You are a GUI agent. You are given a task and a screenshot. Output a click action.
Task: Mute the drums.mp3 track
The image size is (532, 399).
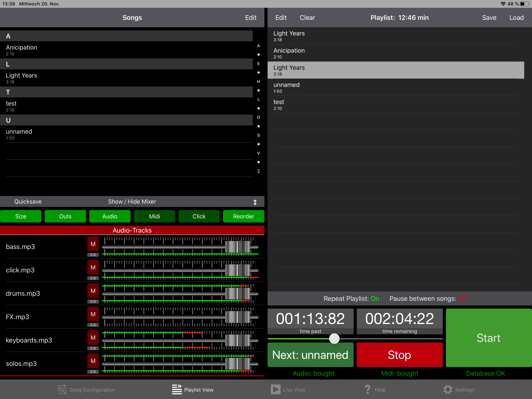[x=93, y=291]
